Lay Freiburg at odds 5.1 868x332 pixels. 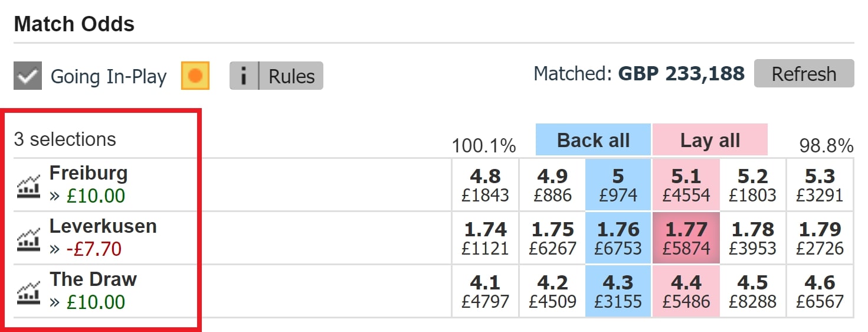pyautogui.click(x=686, y=184)
